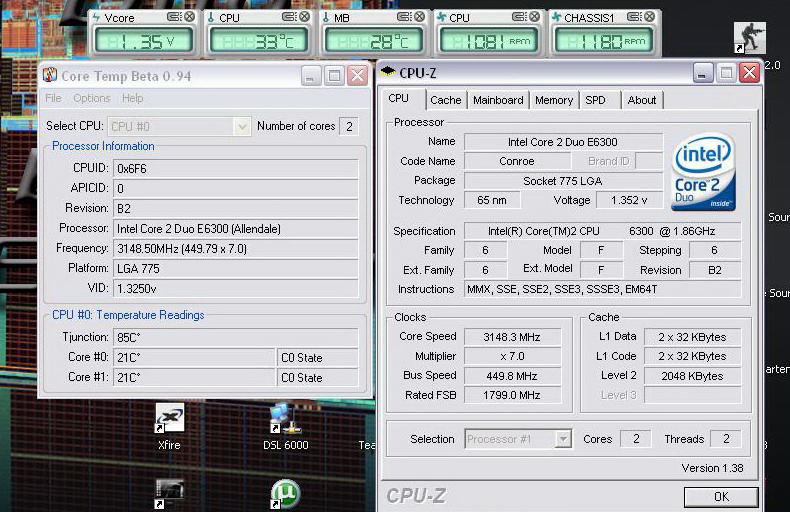The width and height of the screenshot is (790, 512).
Task: Click the Intel Core 2 Duo logo
Action: 703,172
